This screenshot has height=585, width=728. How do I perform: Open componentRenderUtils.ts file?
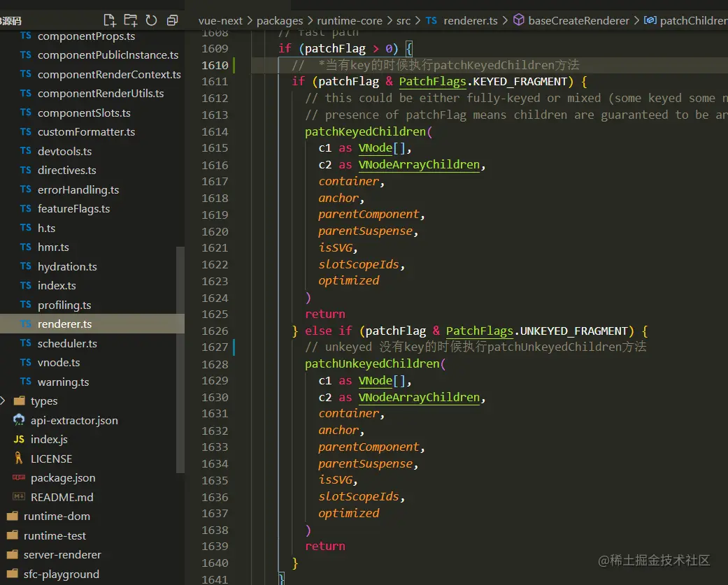point(101,93)
